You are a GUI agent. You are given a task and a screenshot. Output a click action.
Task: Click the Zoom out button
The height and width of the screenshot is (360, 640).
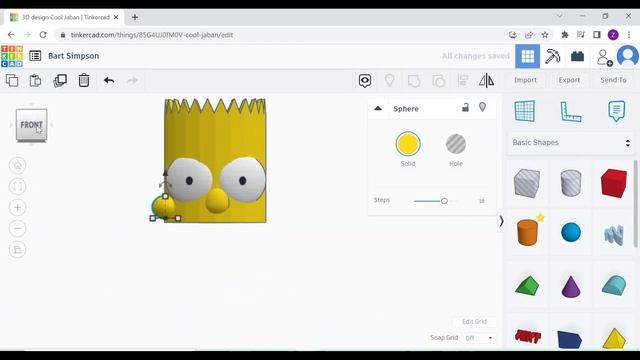pyautogui.click(x=18, y=229)
